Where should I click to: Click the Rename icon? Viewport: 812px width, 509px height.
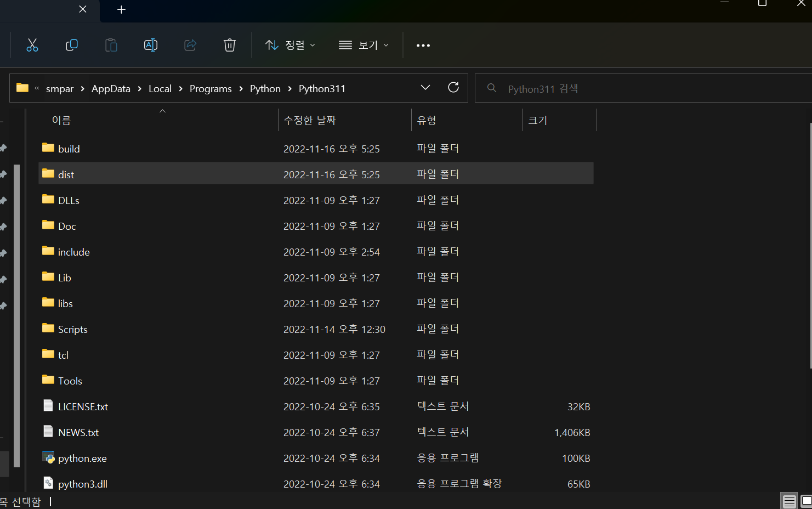coord(151,45)
